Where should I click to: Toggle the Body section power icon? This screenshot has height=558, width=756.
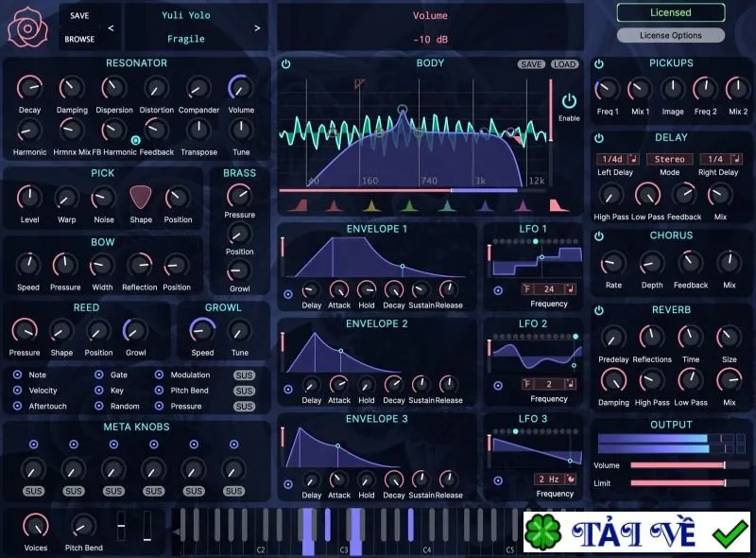point(286,63)
